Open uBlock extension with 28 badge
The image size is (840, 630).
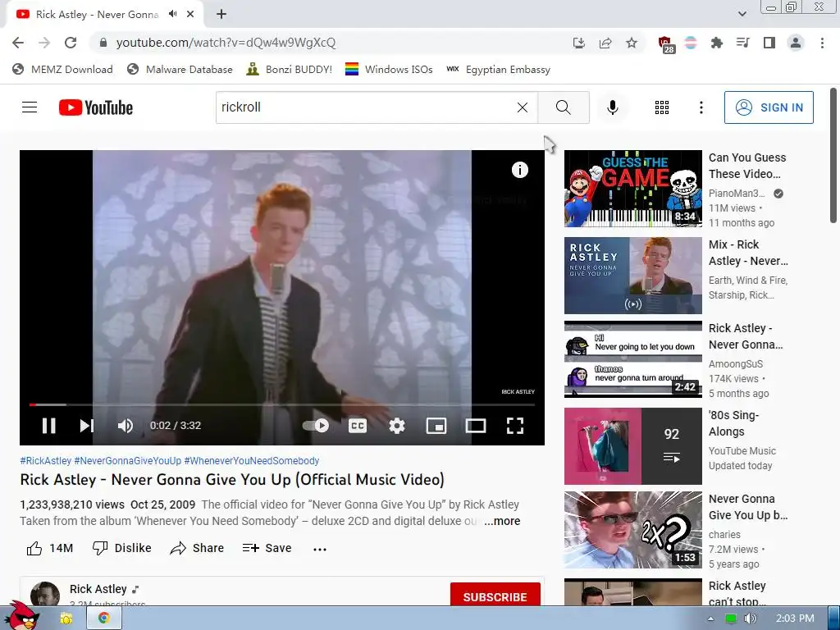tap(666, 44)
